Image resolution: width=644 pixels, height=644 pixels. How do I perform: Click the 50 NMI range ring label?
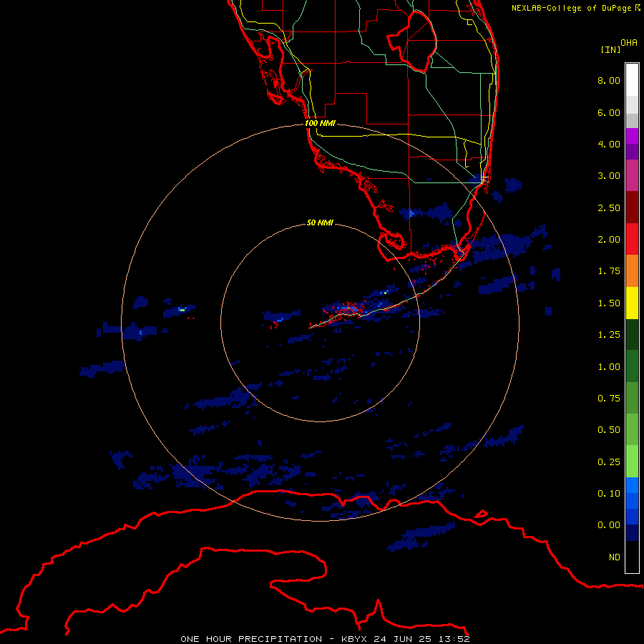click(x=320, y=223)
